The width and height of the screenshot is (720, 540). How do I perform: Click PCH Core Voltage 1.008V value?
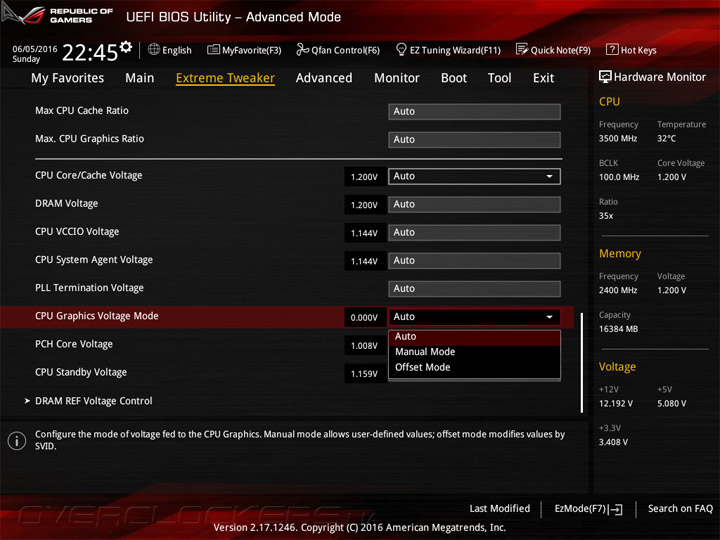tap(364, 345)
